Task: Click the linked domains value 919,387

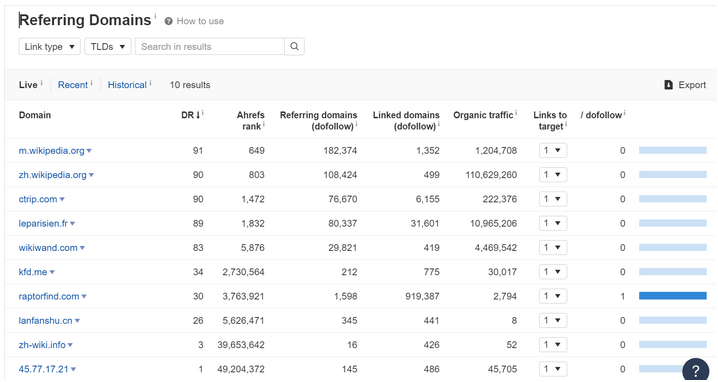Action: pyautogui.click(x=422, y=296)
